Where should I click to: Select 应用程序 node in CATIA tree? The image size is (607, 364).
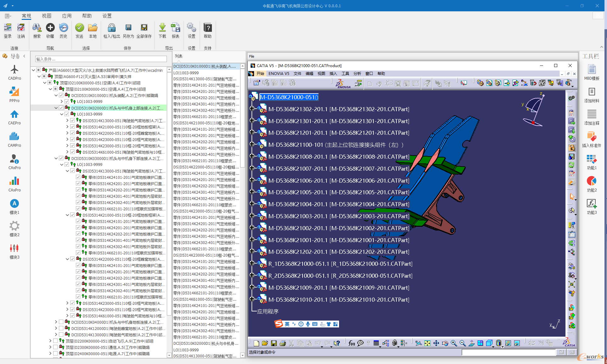tap(268, 311)
